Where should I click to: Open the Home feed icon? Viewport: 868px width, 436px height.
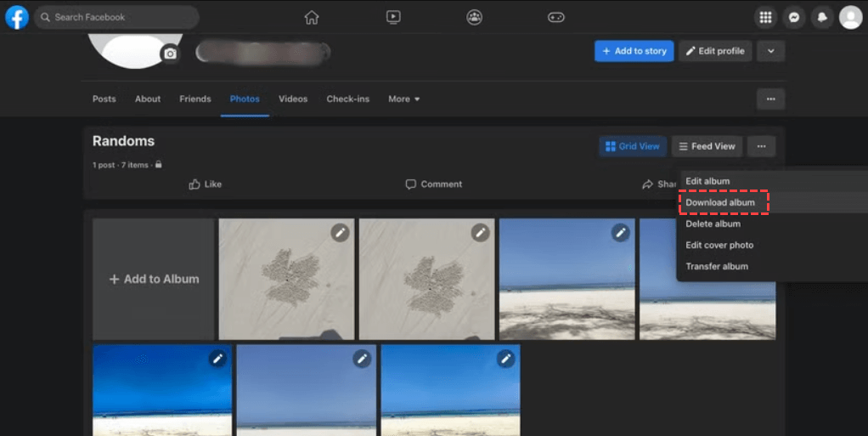coord(312,17)
